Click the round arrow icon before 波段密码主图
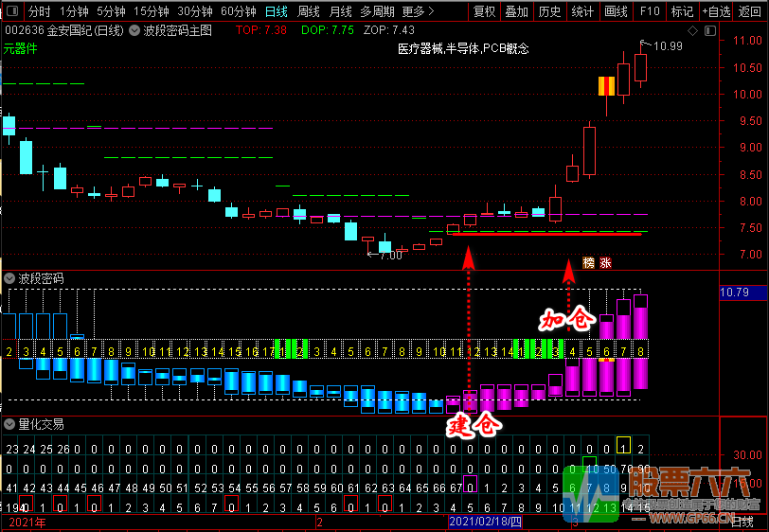 (134, 30)
